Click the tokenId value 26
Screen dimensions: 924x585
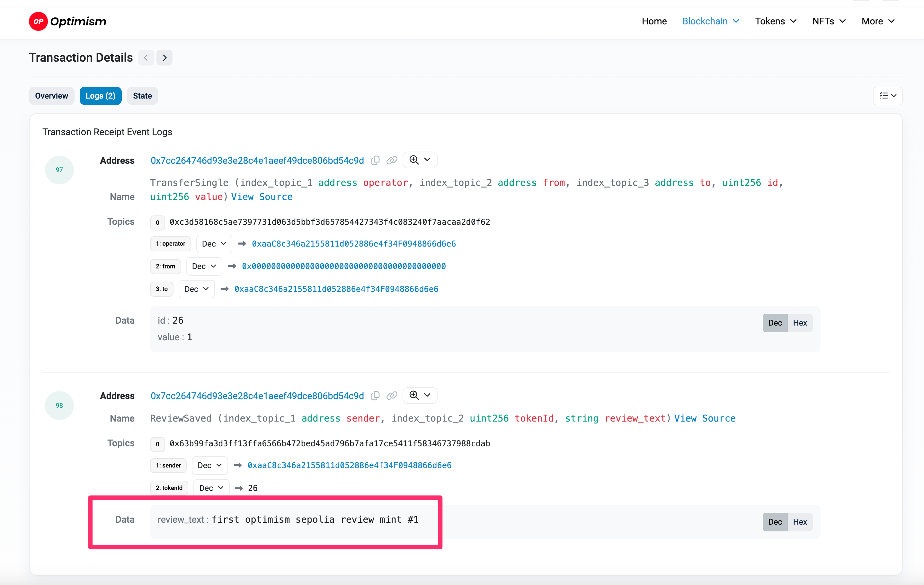pos(253,488)
